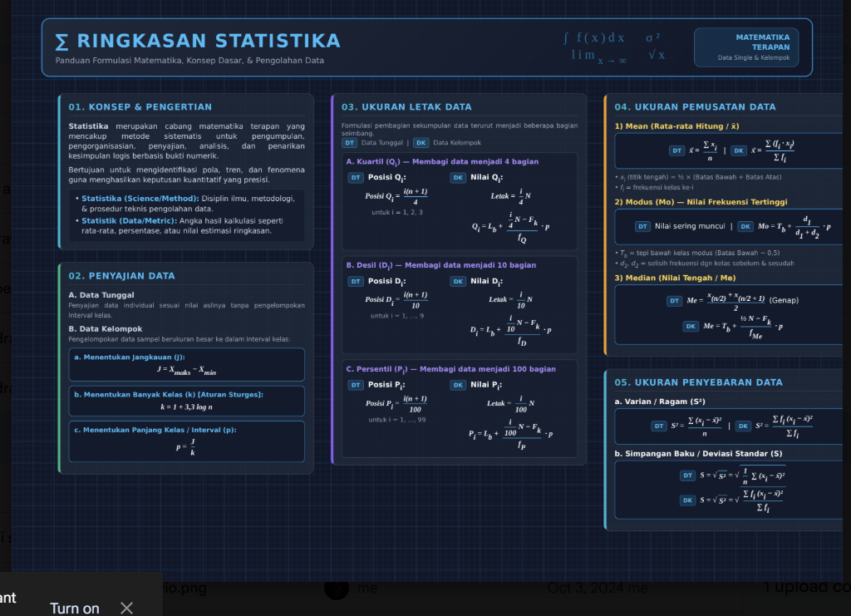Click the DT badge next to 'Data Tunggal'

pyautogui.click(x=350, y=143)
